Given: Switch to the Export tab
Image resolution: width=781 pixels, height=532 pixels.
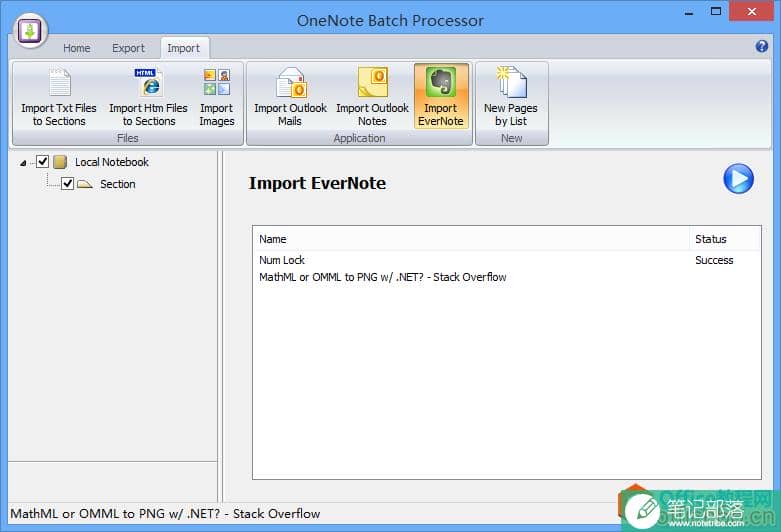Looking at the screenshot, I should click(128, 48).
